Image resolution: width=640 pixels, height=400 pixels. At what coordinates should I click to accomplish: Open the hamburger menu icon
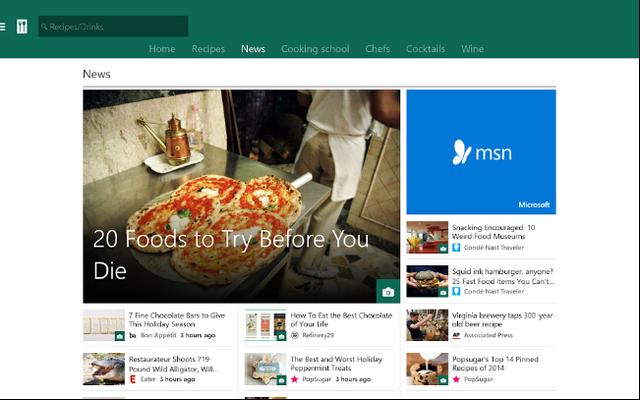pyautogui.click(x=2, y=27)
